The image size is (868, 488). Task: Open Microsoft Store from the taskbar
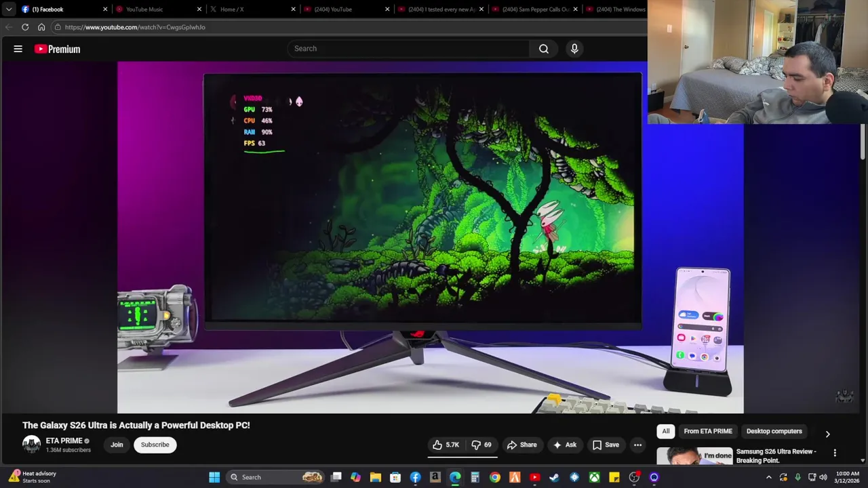coord(395,477)
